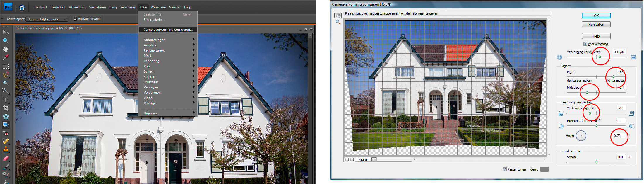This screenshot has width=644, height=184.
Task: Select the Spot Healing bandage tool
Action: 6,141
